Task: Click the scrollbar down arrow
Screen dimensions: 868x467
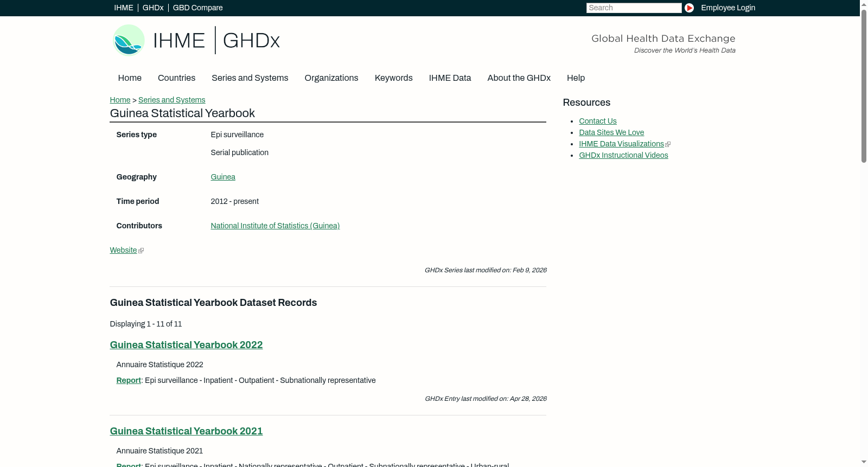Action: coord(864,463)
